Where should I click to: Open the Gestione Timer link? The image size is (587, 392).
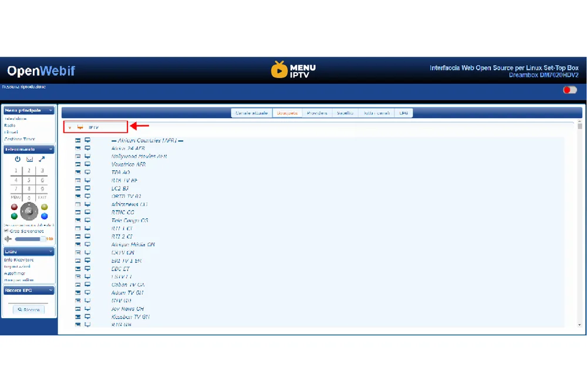click(x=19, y=139)
